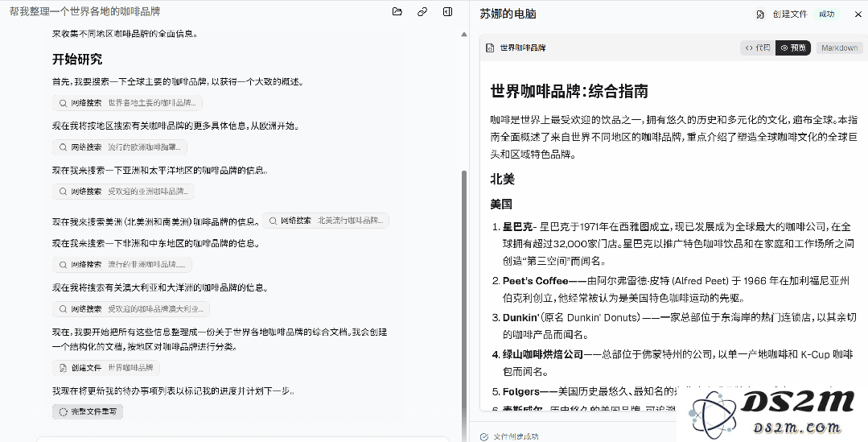Click the check icon beside 文件创建成功
This screenshot has height=442, width=868.
point(484,436)
